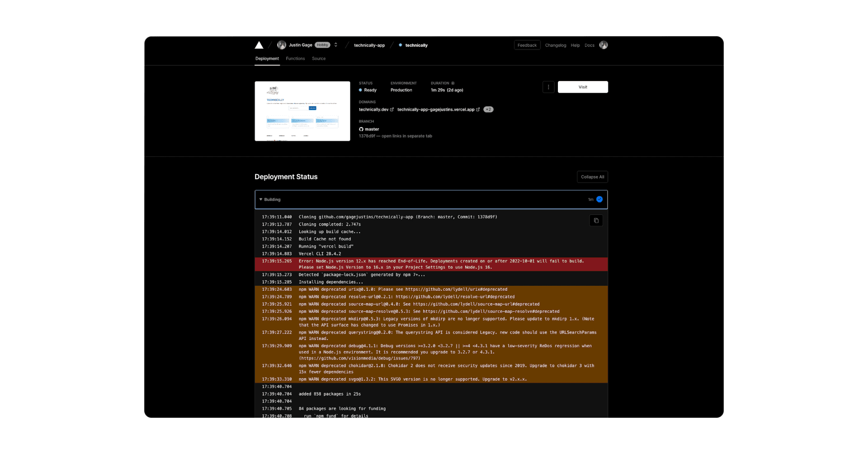Click the duration info icon
868x454 pixels.
[x=453, y=83]
